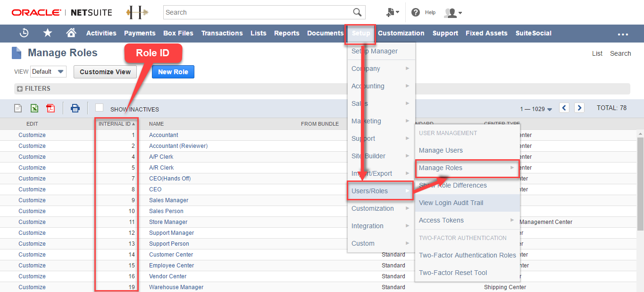Click the search magnifier icon
Image resolution: width=644 pixels, height=292 pixels.
(358, 12)
